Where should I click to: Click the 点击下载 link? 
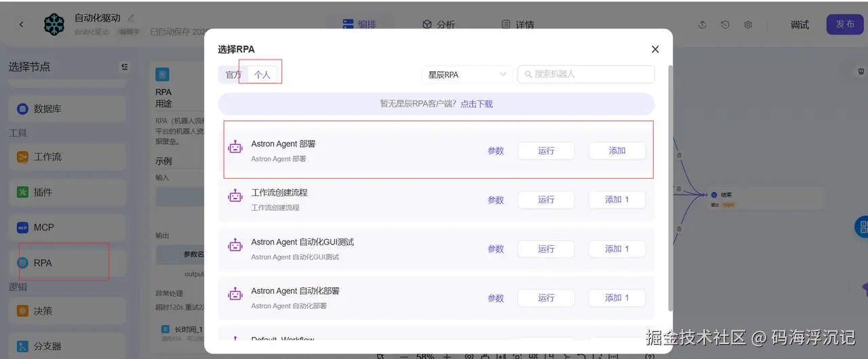(x=477, y=104)
